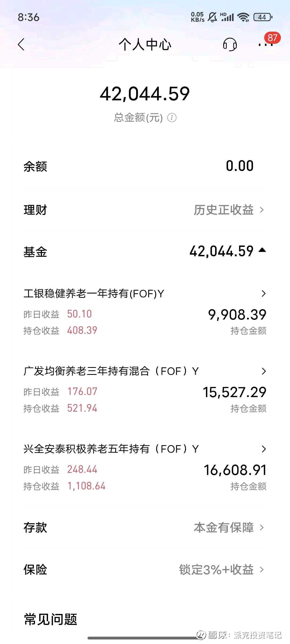The image size is (290, 644).
Task: Tap the red 87 notification badge
Action: pyautogui.click(x=272, y=38)
